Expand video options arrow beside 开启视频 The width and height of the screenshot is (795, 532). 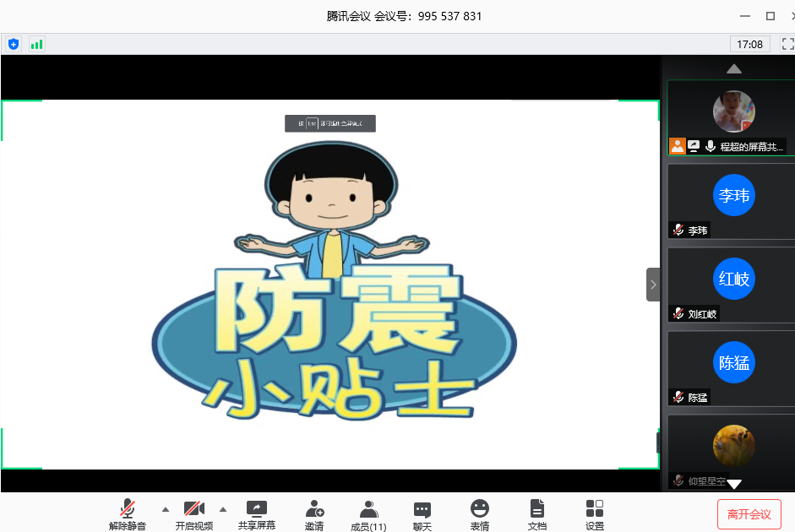click(x=223, y=509)
